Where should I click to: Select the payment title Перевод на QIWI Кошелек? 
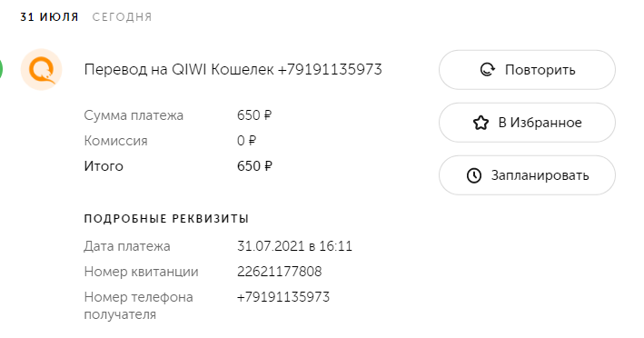179,69
